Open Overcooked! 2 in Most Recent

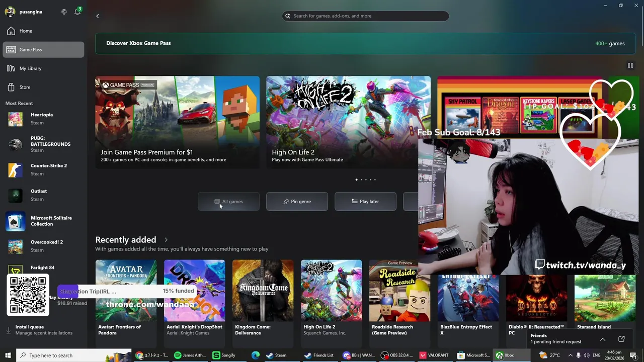pos(43,246)
